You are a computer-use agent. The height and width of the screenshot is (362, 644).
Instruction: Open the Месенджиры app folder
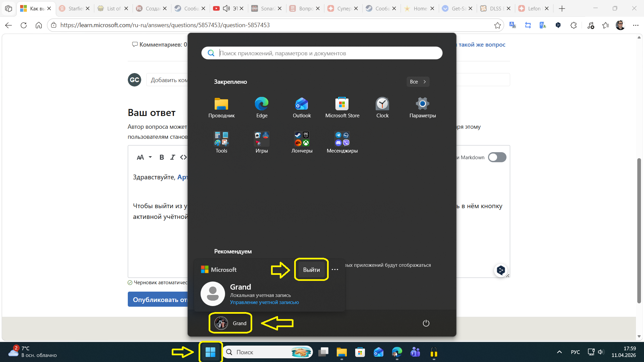(x=342, y=142)
